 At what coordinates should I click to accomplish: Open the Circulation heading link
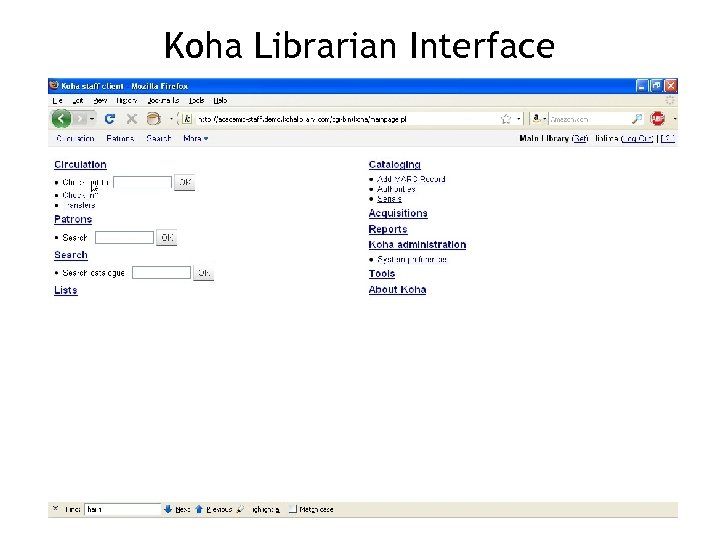click(x=80, y=164)
